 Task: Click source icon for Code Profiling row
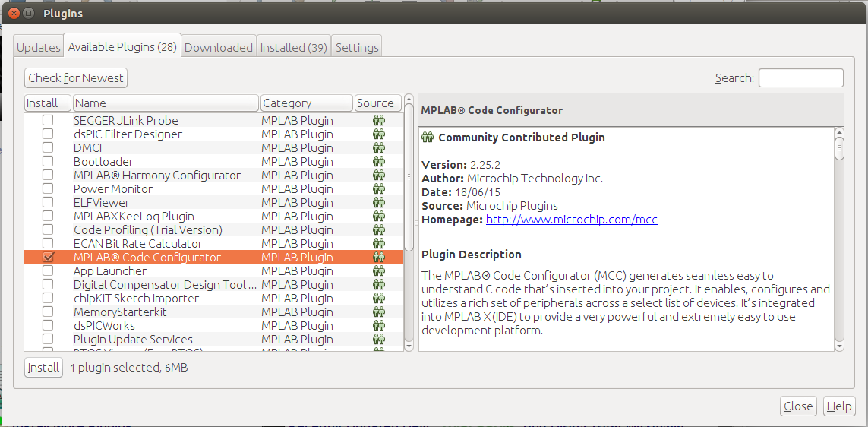click(x=379, y=230)
